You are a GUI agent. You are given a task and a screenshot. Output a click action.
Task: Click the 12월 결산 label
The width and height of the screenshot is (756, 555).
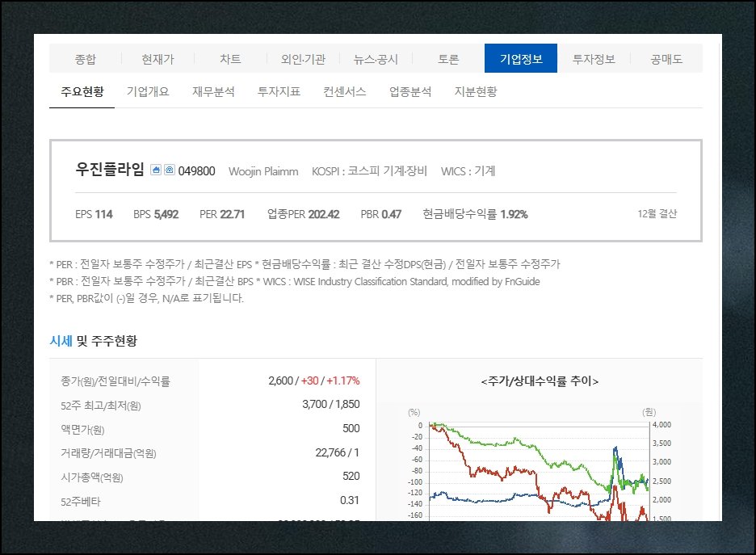tap(657, 213)
